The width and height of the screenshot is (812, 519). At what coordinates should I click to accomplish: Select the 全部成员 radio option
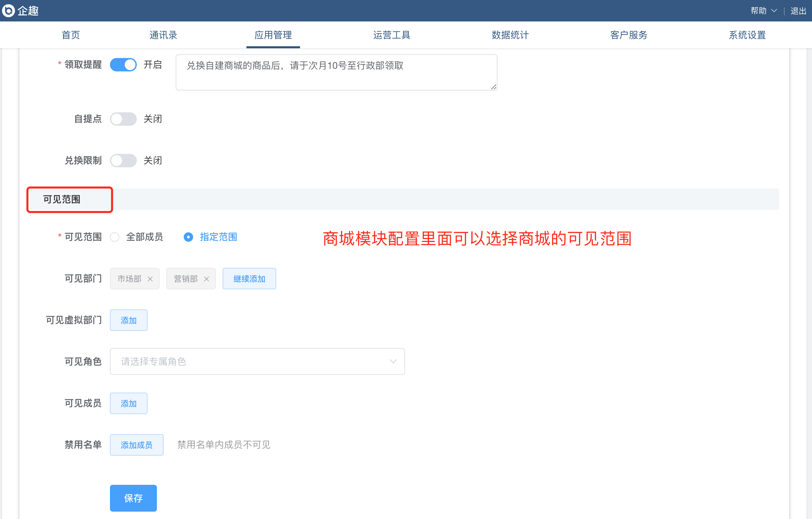[115, 237]
